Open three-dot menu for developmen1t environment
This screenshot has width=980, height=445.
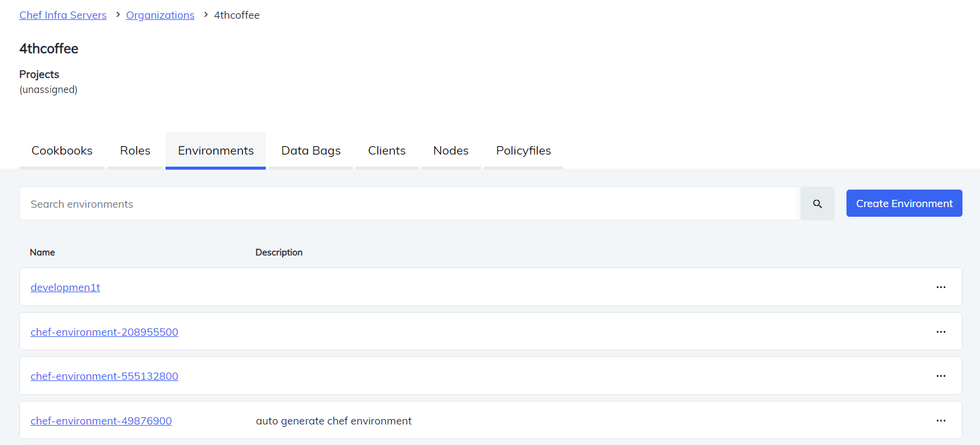coord(941,287)
